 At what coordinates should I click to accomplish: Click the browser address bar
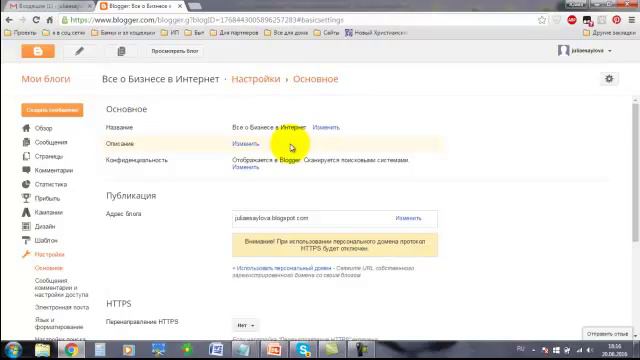(x=298, y=20)
